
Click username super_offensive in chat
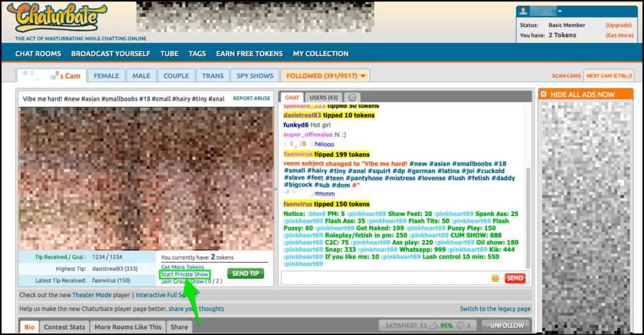[308, 135]
